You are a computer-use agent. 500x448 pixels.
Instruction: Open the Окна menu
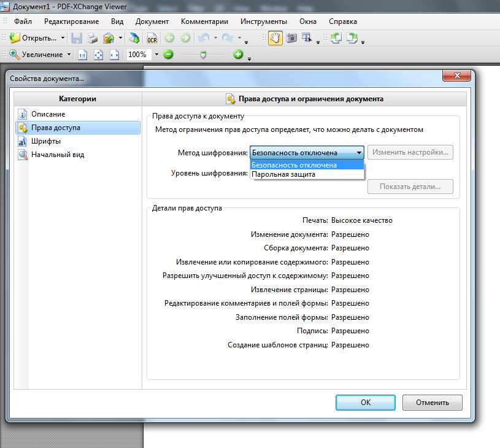coord(308,21)
